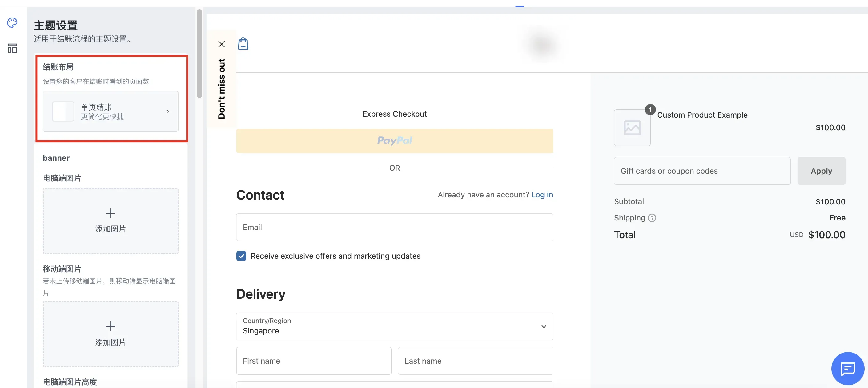868x388 pixels.
Task: Click the First name field
Action: [313, 361]
